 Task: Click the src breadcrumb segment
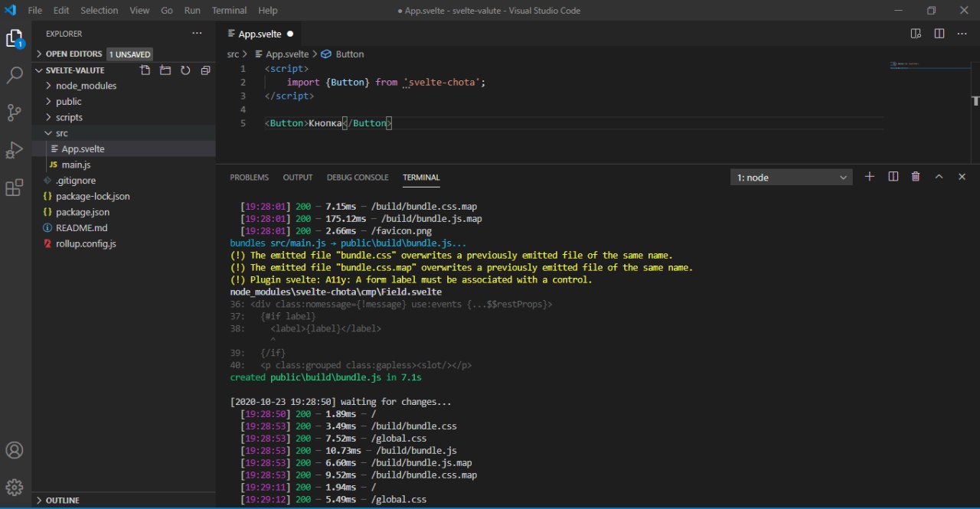233,54
